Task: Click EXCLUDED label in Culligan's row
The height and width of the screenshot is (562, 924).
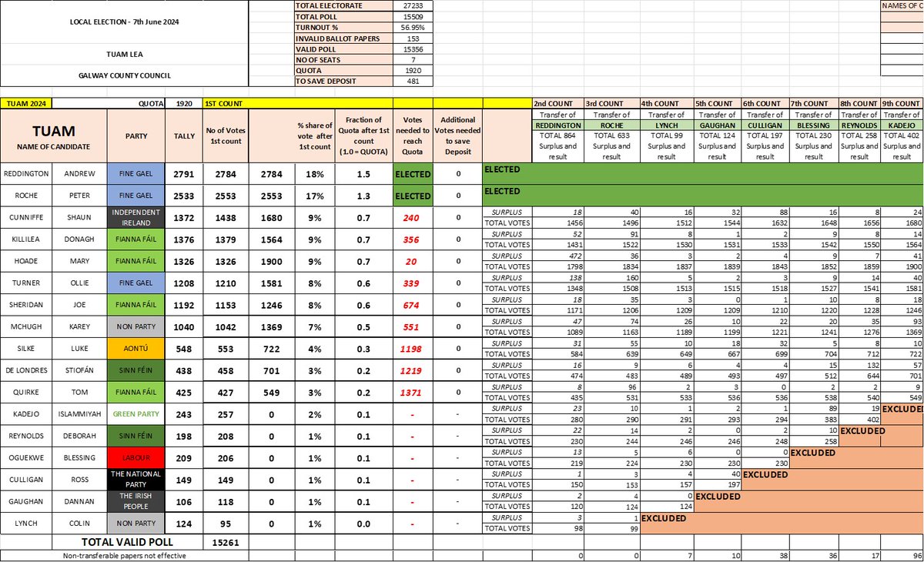Action: click(x=765, y=476)
